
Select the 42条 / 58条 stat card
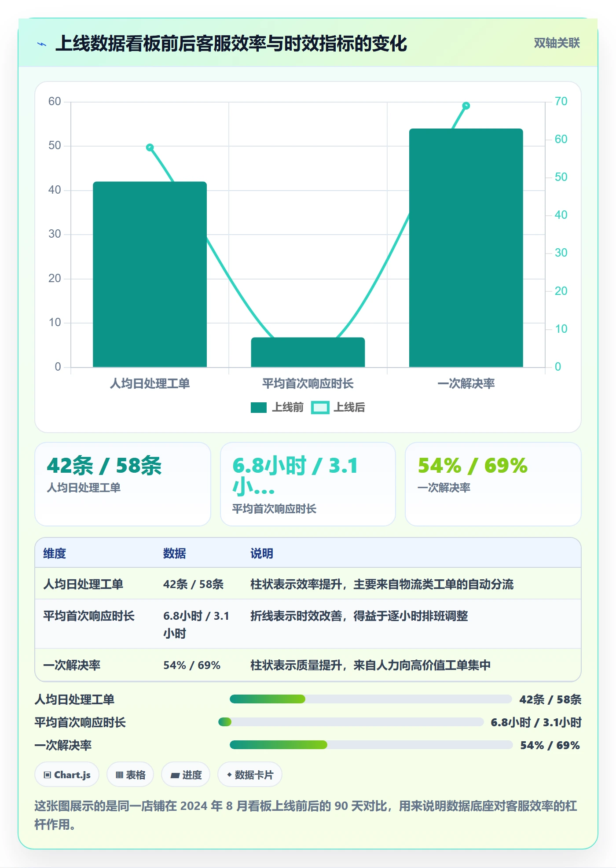point(123,484)
